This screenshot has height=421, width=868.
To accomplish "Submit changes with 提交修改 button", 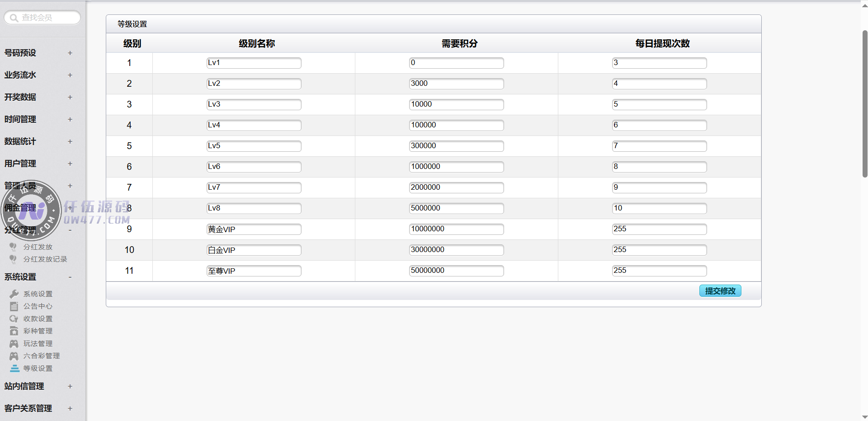I will coord(720,291).
